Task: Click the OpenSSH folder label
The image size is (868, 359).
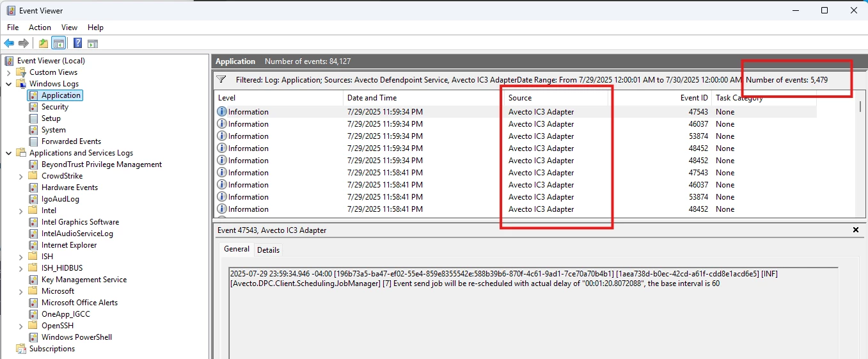Action: point(58,326)
